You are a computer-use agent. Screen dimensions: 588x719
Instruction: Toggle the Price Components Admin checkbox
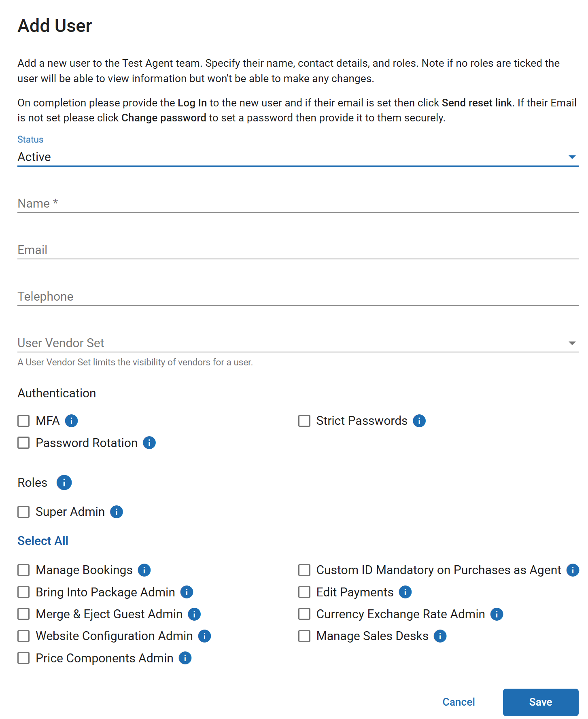tap(23, 658)
